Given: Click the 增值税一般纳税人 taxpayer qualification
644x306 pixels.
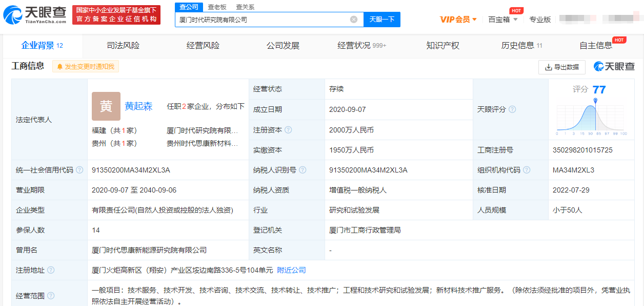Looking at the screenshot, I should coord(358,190).
